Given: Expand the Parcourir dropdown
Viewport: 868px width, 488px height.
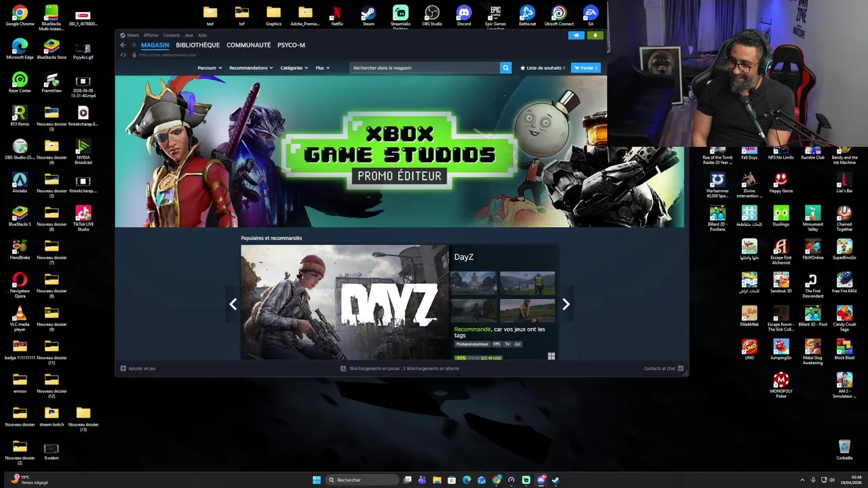Looking at the screenshot, I should (210, 68).
